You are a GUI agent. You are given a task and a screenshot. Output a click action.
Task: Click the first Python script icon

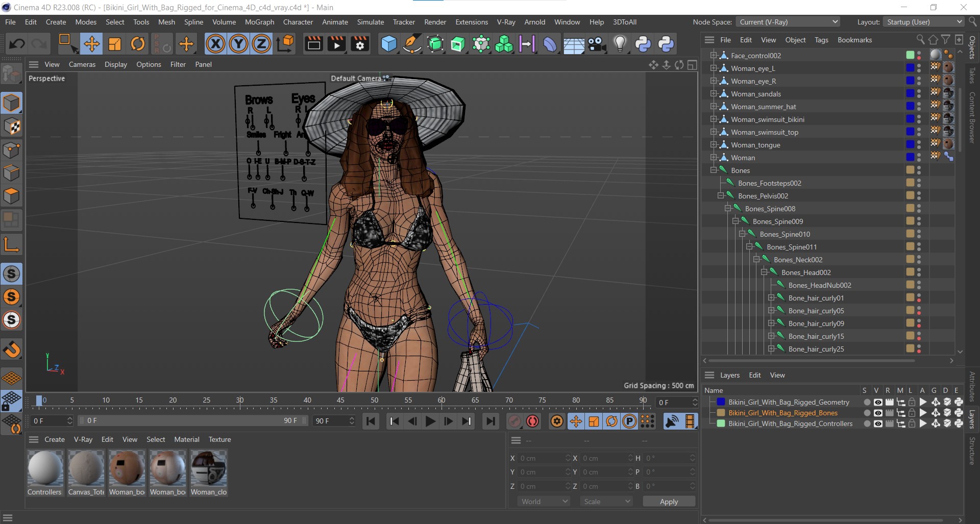[643, 44]
